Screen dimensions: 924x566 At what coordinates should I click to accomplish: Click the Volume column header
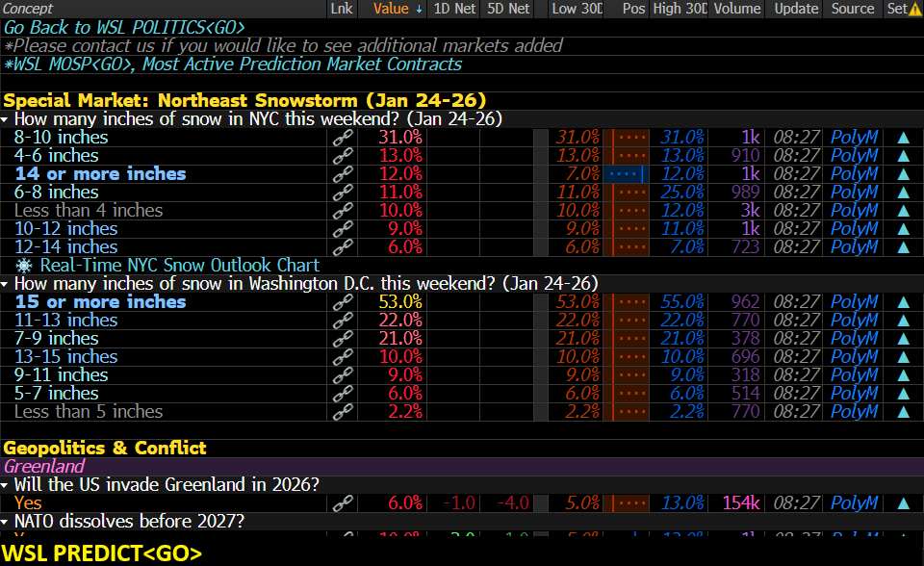point(737,9)
